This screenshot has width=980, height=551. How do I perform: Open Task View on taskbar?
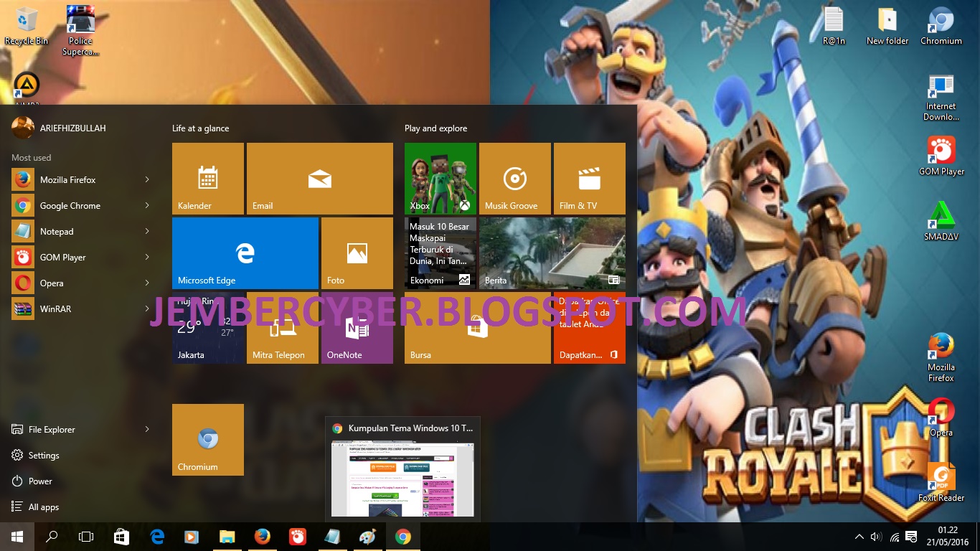click(86, 537)
